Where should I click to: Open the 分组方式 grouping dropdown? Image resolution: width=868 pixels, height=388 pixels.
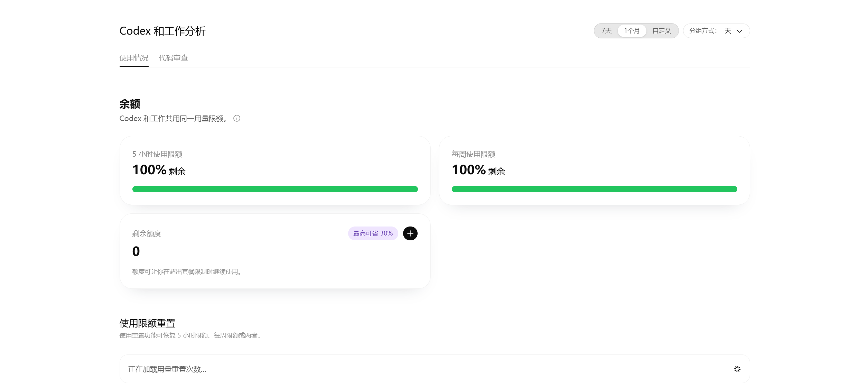716,31
